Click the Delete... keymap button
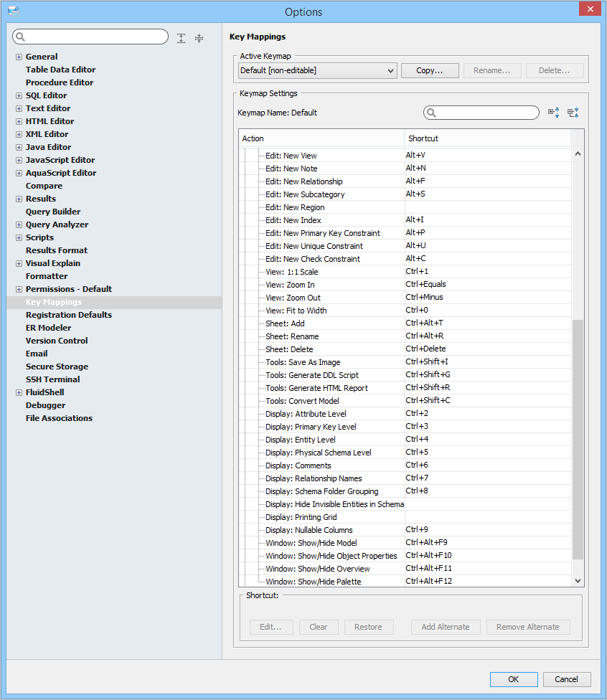607x700 pixels. [555, 70]
